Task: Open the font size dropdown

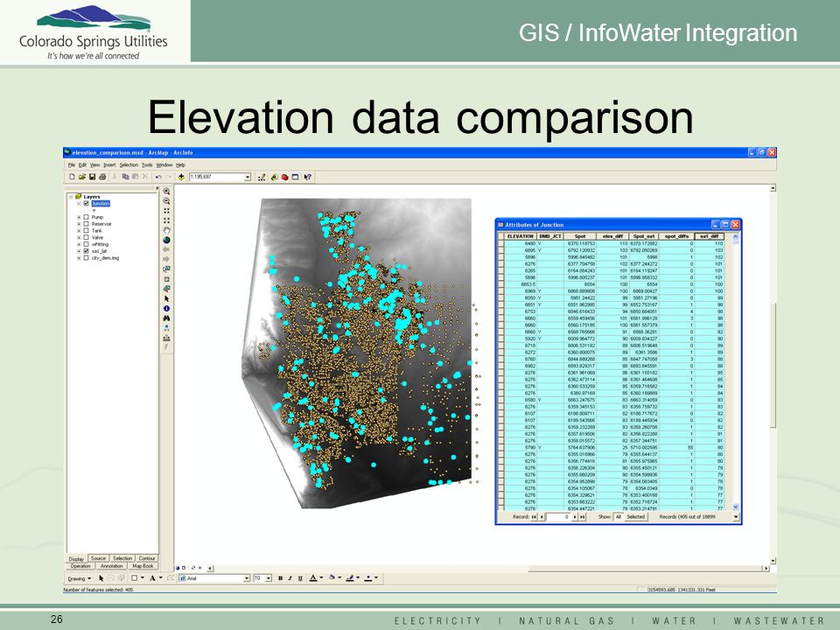Action: pyautogui.click(x=269, y=578)
